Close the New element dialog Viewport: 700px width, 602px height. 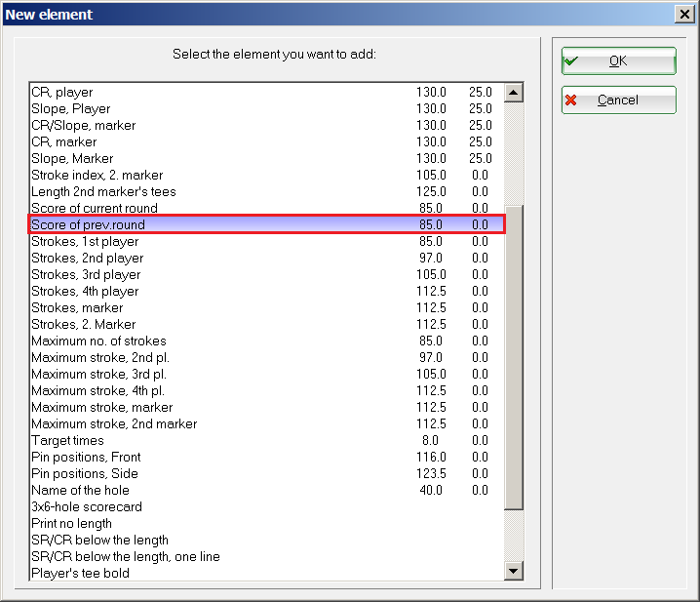[x=684, y=14]
